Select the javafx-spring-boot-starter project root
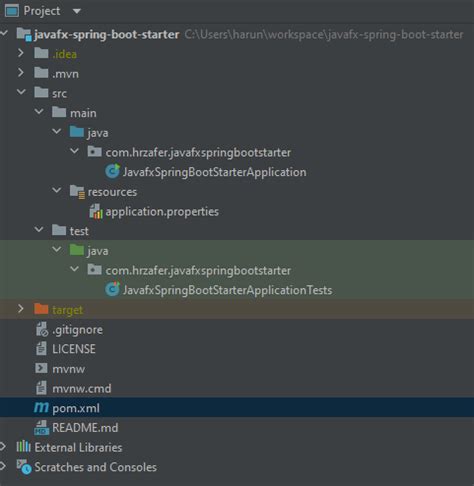 [106, 34]
